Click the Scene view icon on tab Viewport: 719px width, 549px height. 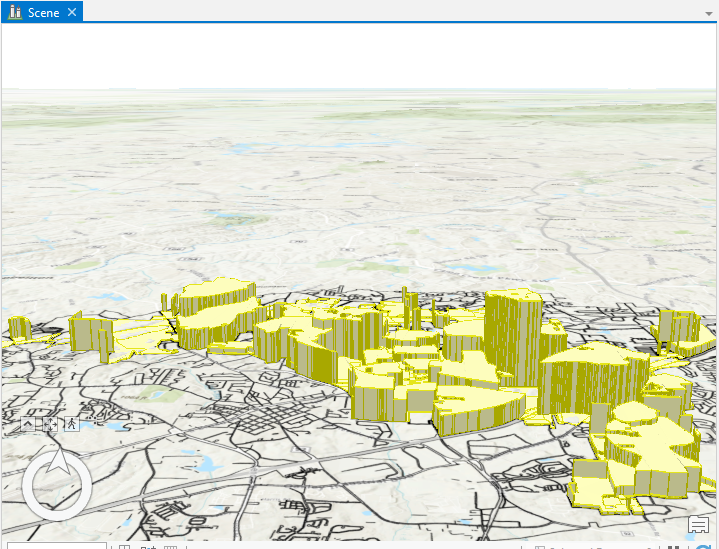pos(15,12)
